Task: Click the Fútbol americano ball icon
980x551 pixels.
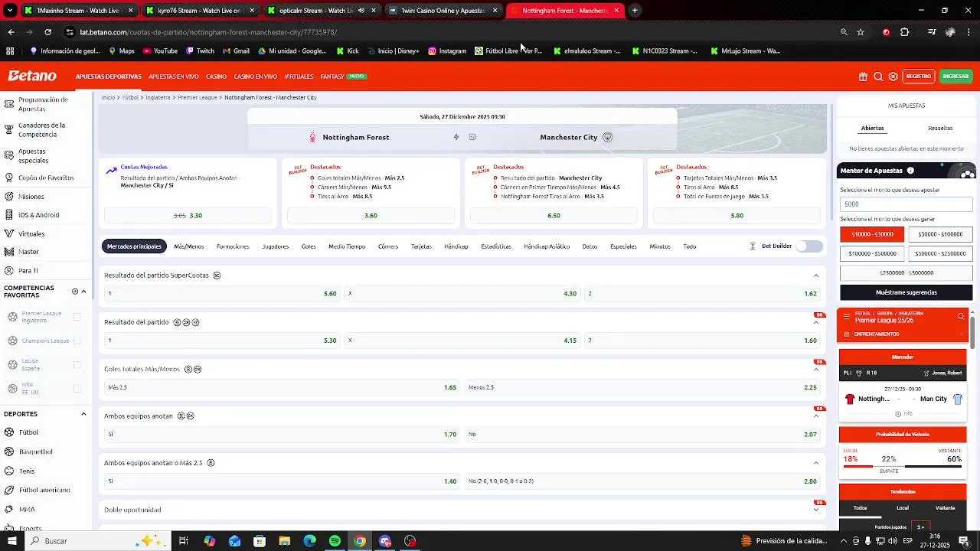Action: coord(9,490)
